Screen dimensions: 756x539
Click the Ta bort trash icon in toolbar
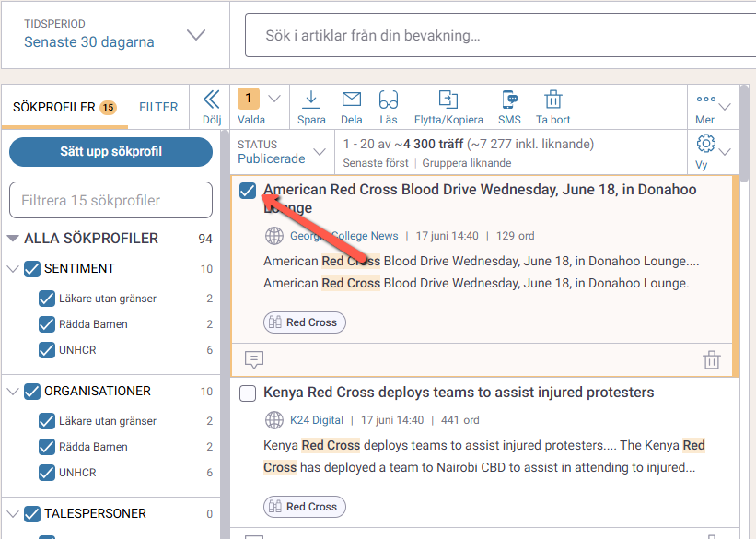[x=553, y=100]
